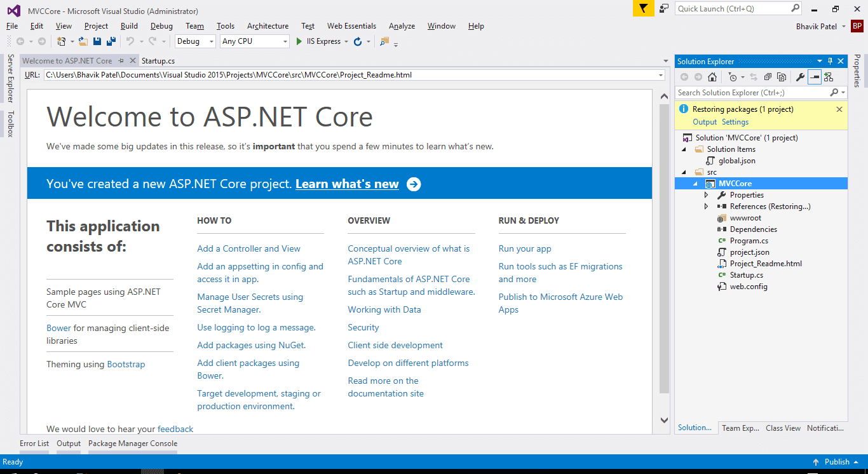Image resolution: width=868 pixels, height=474 pixels.
Task: Click the Learn what's new link
Action: (x=347, y=184)
